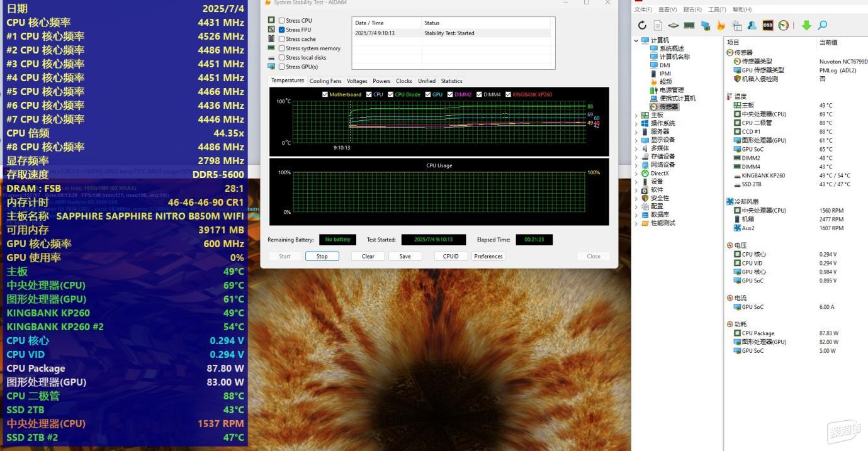Open the 工具(T) menu
Viewport: 868px width, 451px height.
click(x=717, y=9)
